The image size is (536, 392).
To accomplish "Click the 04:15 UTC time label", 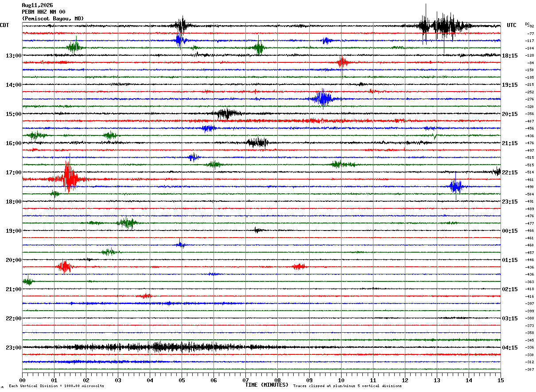I will 510,348.
